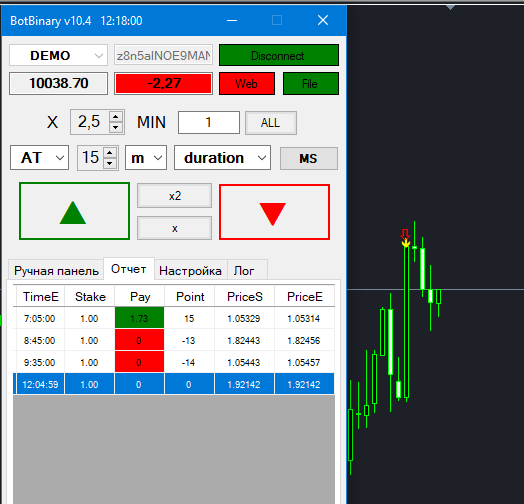Open the DEMO account type dropdown
524x504 pixels.
pos(58,55)
